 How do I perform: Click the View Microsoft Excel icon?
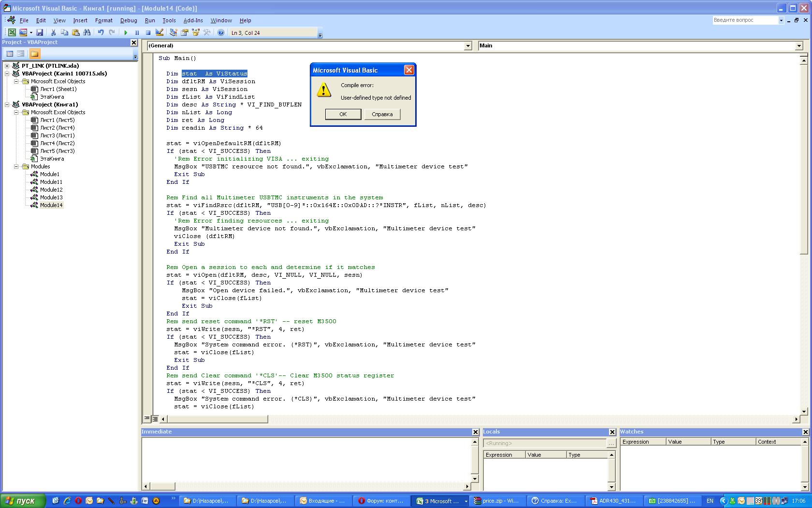pos(12,32)
